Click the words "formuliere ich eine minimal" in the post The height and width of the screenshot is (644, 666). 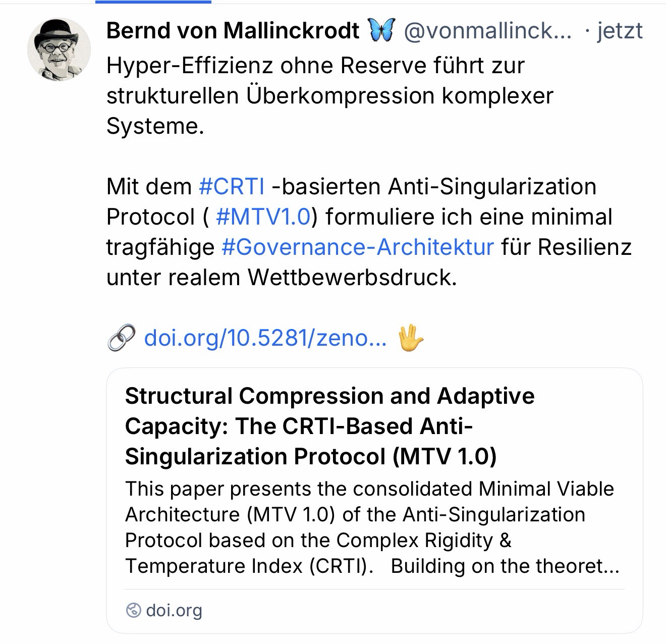tap(469, 217)
